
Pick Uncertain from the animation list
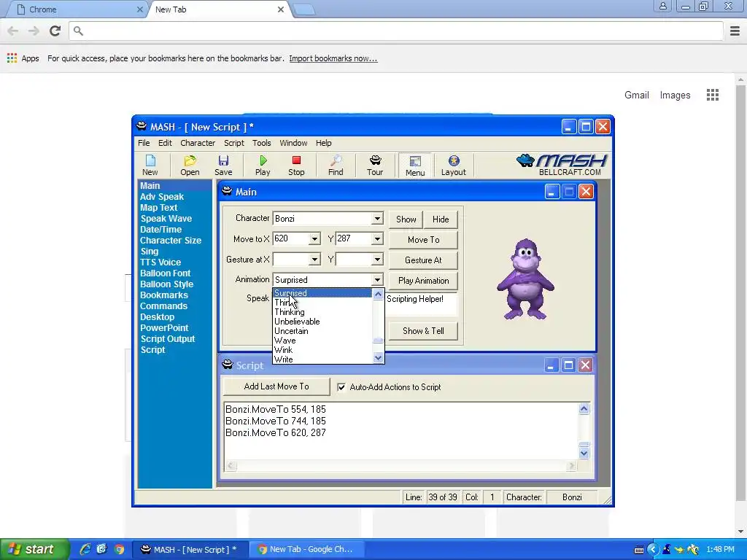tap(291, 331)
